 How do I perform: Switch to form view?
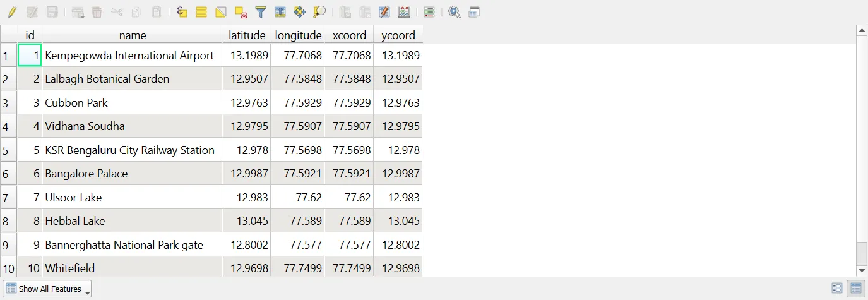pyautogui.click(x=837, y=289)
